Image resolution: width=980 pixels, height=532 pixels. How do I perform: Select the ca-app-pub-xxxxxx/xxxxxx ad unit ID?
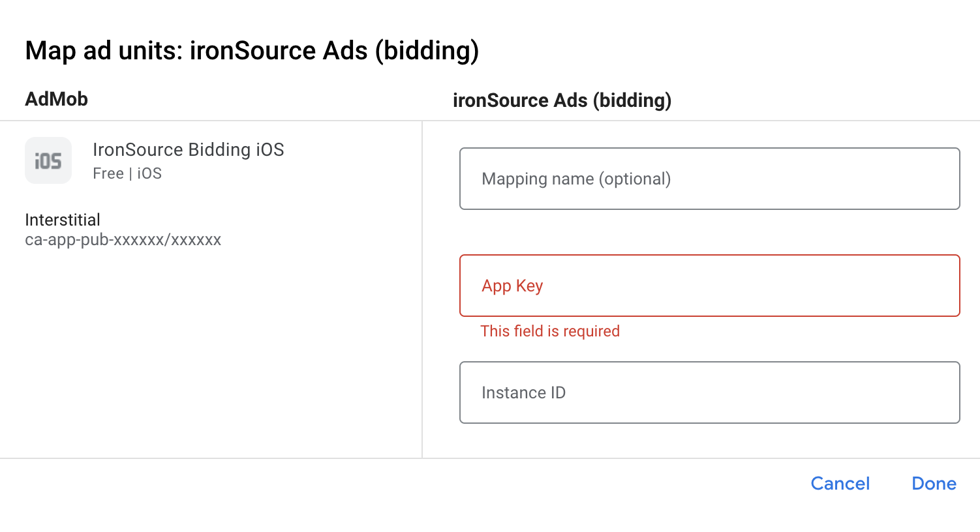coord(123,240)
